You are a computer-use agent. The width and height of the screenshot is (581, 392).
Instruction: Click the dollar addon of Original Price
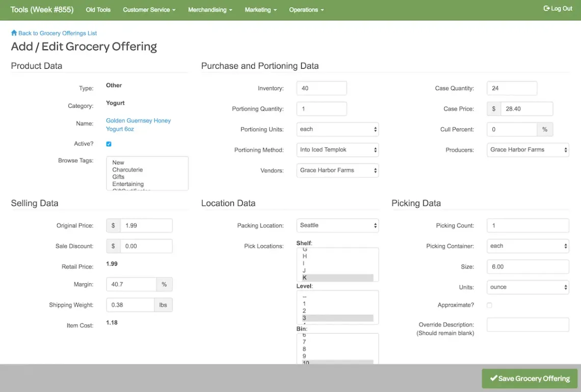[113, 226]
